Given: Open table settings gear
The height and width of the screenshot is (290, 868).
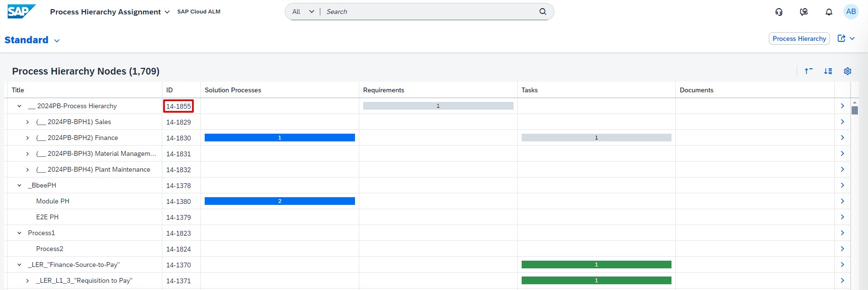Looking at the screenshot, I should (848, 71).
